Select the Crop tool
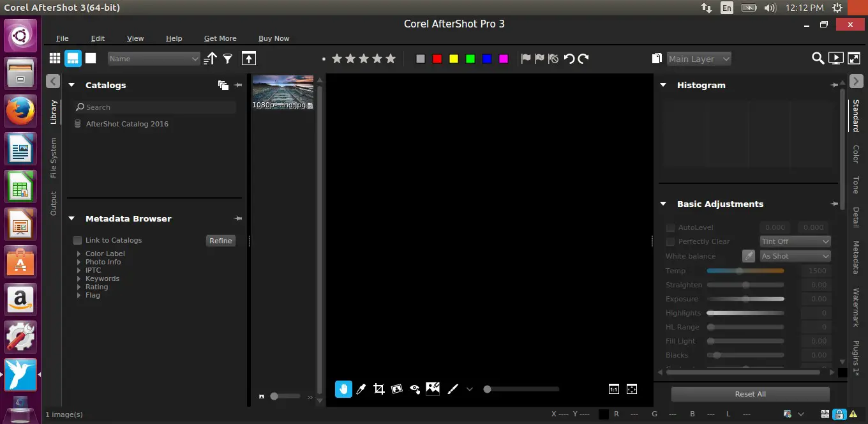This screenshot has height=424, width=868. (x=378, y=389)
